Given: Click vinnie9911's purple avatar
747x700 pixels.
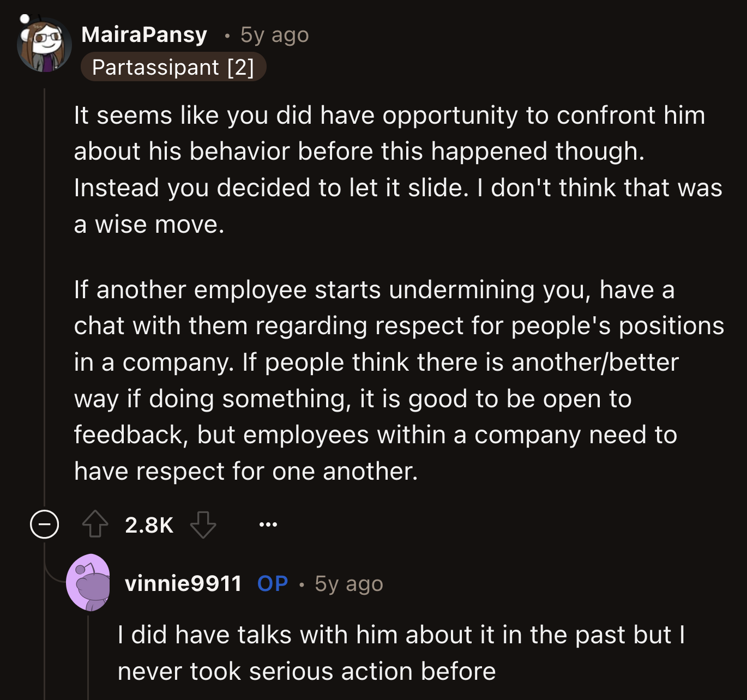Looking at the screenshot, I should pyautogui.click(x=91, y=585).
